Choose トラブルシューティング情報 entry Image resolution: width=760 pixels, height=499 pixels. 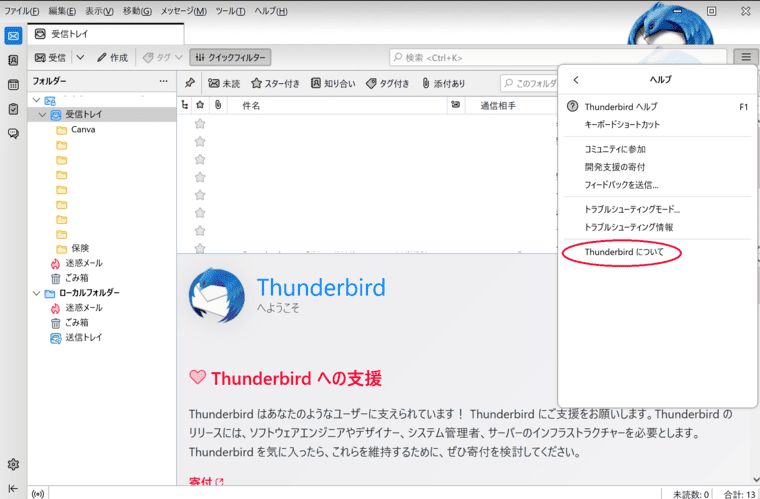click(658, 227)
